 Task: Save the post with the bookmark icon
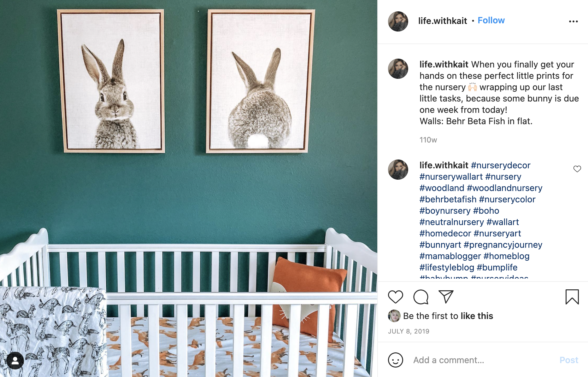tap(572, 297)
